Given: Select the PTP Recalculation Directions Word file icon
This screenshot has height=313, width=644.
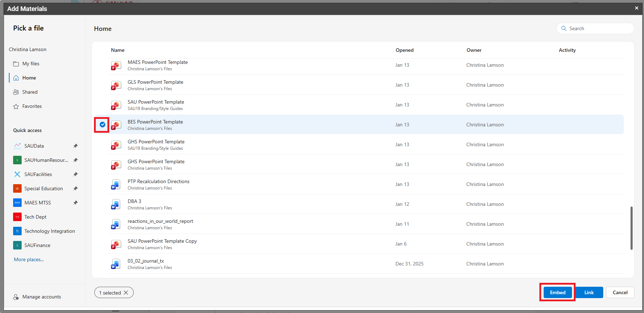Looking at the screenshot, I should (x=116, y=185).
